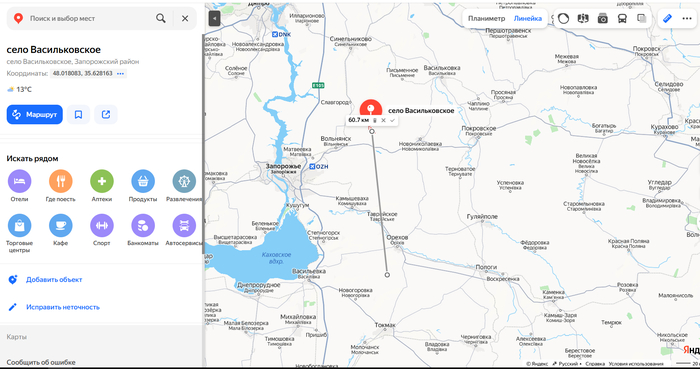Share the place via share icon
This screenshot has height=369, width=700.
click(106, 115)
